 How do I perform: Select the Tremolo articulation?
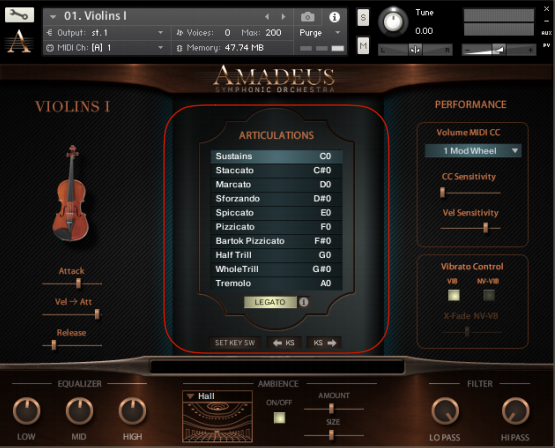[276, 283]
